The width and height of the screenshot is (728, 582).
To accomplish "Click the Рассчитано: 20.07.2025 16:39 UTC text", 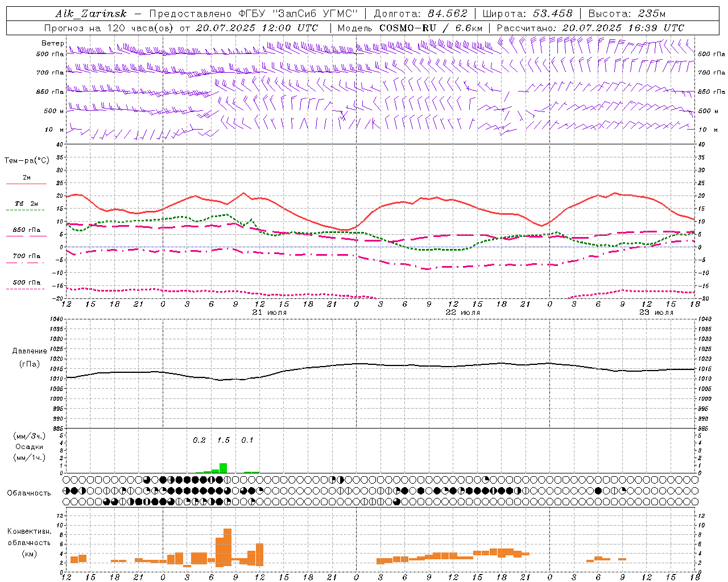I will click(x=590, y=28).
